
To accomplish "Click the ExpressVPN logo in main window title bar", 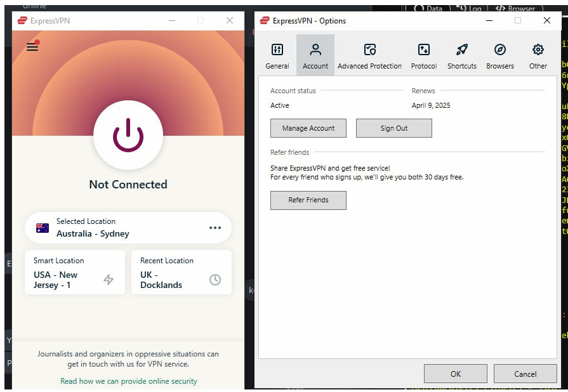I will 22,21.
